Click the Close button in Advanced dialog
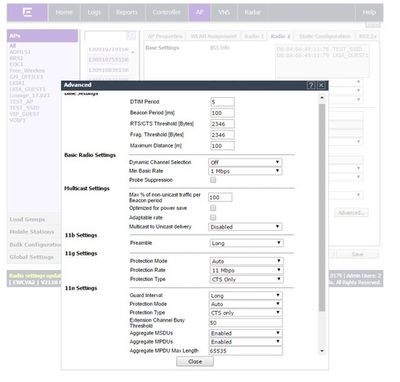The width and height of the screenshot is (400, 382). [195, 362]
